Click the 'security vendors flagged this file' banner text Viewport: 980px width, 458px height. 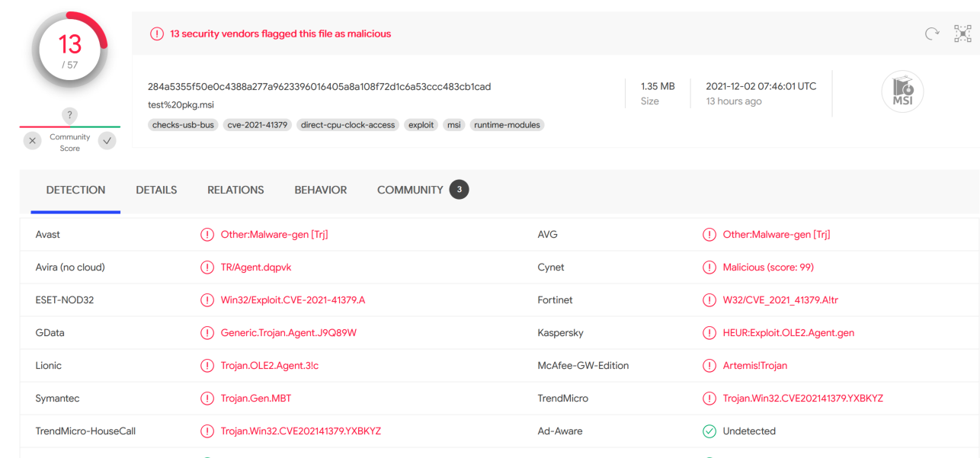[280, 34]
